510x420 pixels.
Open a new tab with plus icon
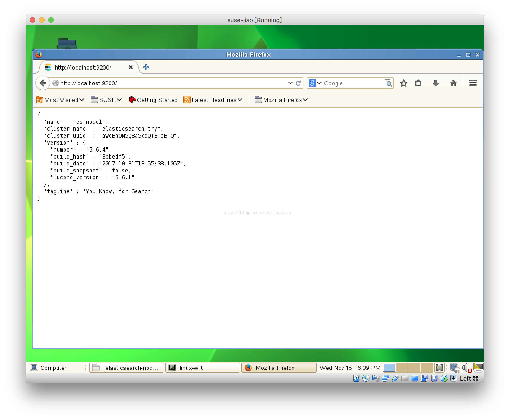coord(146,67)
